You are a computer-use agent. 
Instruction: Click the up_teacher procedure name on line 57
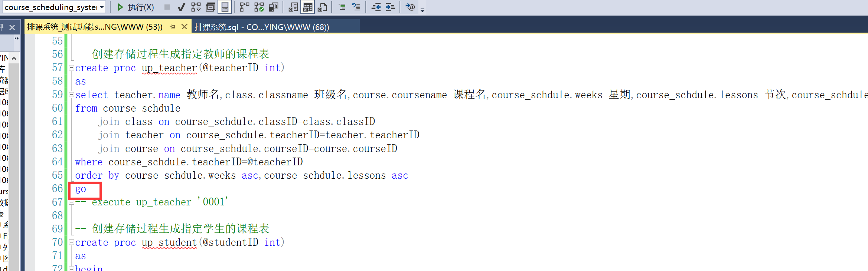[x=169, y=68]
